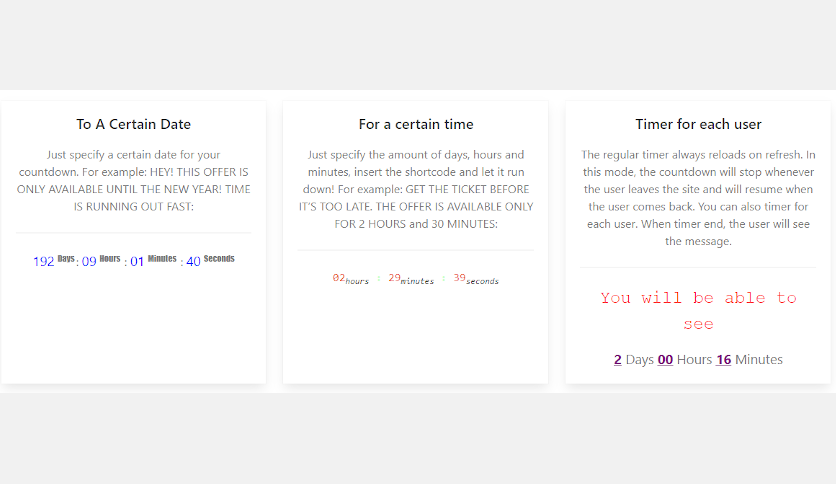Select the "For a certain time" heading
This screenshot has width=836, height=484.
coord(416,125)
